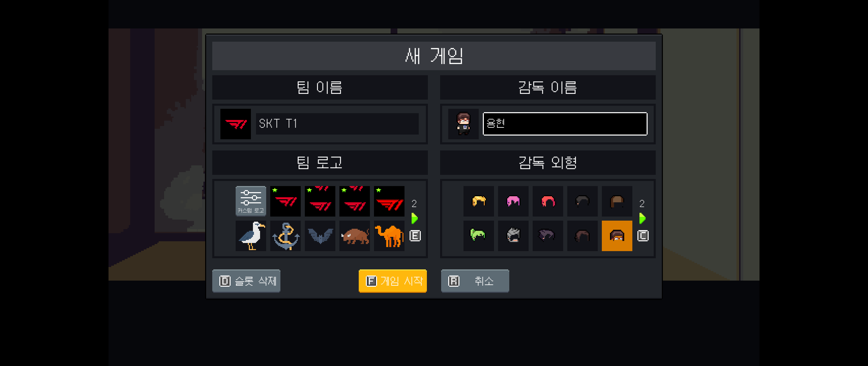Choose the orange camel team logo

coord(389,236)
